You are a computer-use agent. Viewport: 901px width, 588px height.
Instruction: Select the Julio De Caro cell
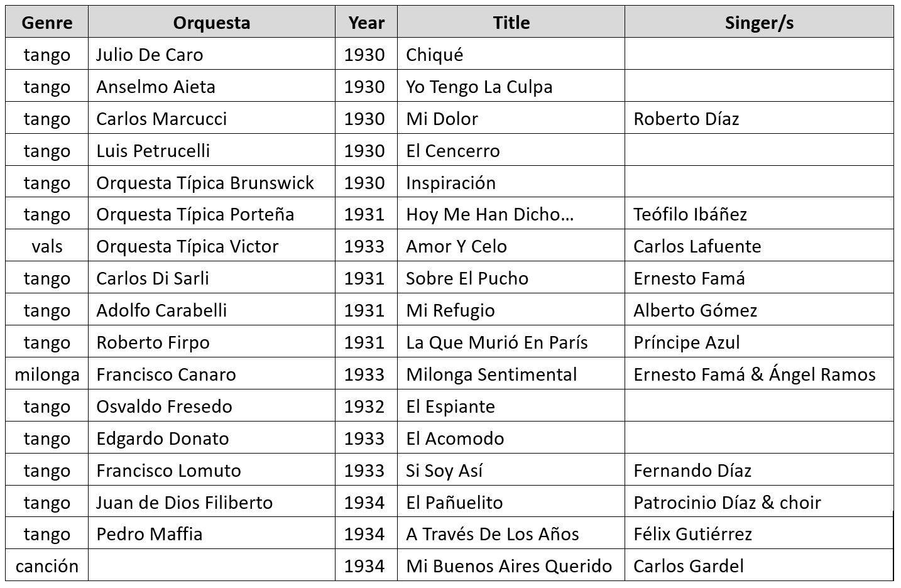coord(150,55)
